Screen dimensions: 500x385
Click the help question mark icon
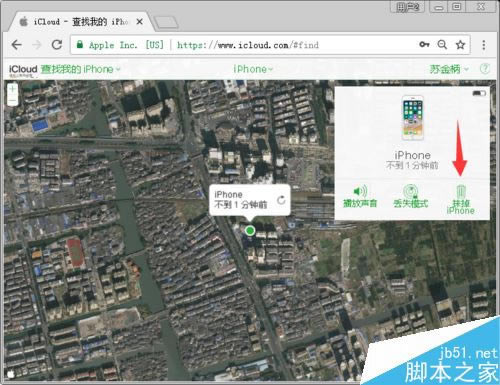[485, 69]
